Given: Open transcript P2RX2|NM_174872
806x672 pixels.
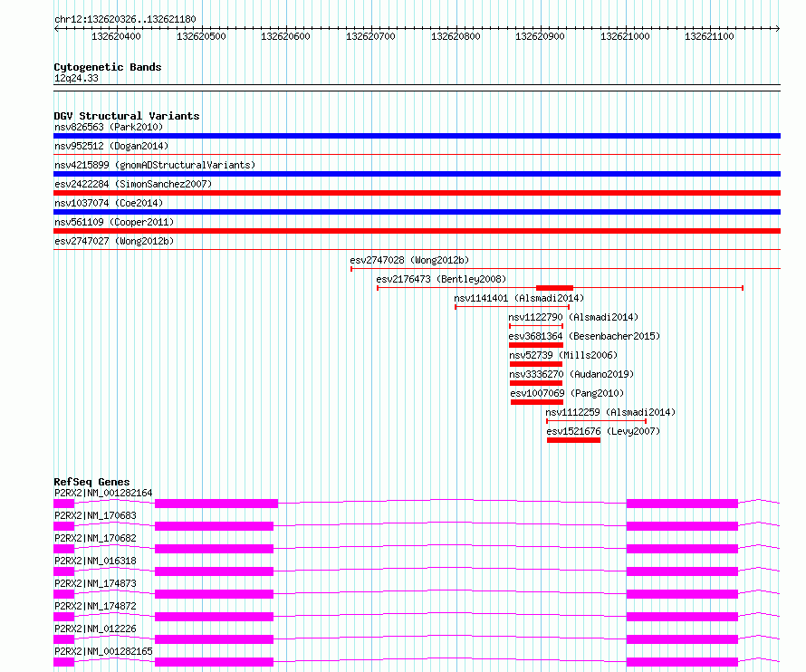Looking at the screenshot, I should point(95,606).
